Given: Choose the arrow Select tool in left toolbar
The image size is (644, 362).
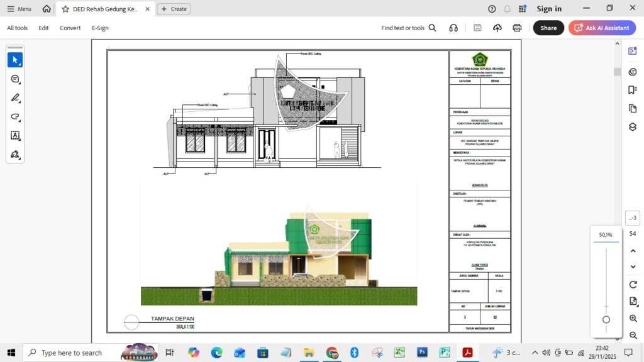Looking at the screenshot, I should point(15,60).
